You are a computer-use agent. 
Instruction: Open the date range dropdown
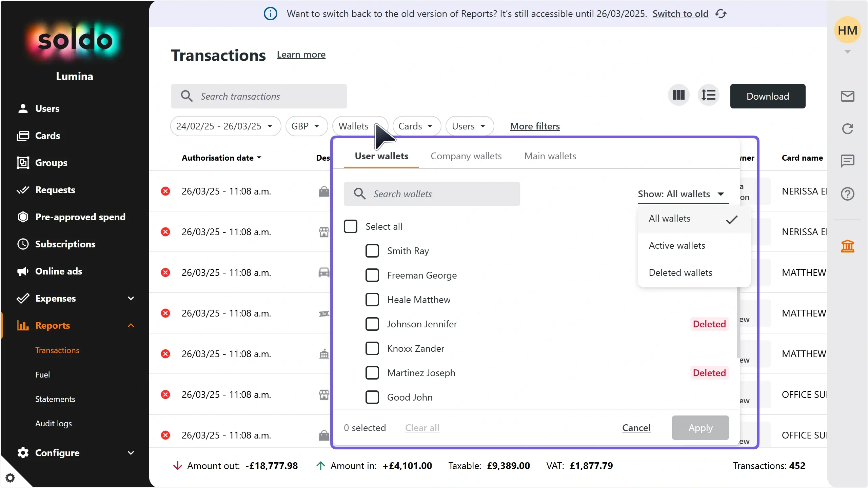pos(225,126)
